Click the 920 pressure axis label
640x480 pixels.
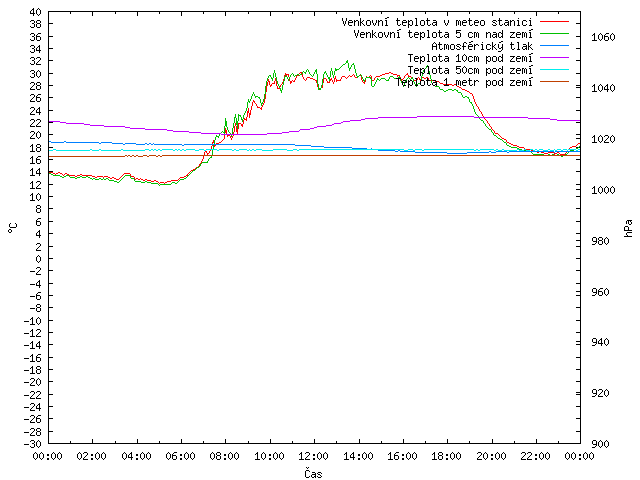(x=600, y=393)
